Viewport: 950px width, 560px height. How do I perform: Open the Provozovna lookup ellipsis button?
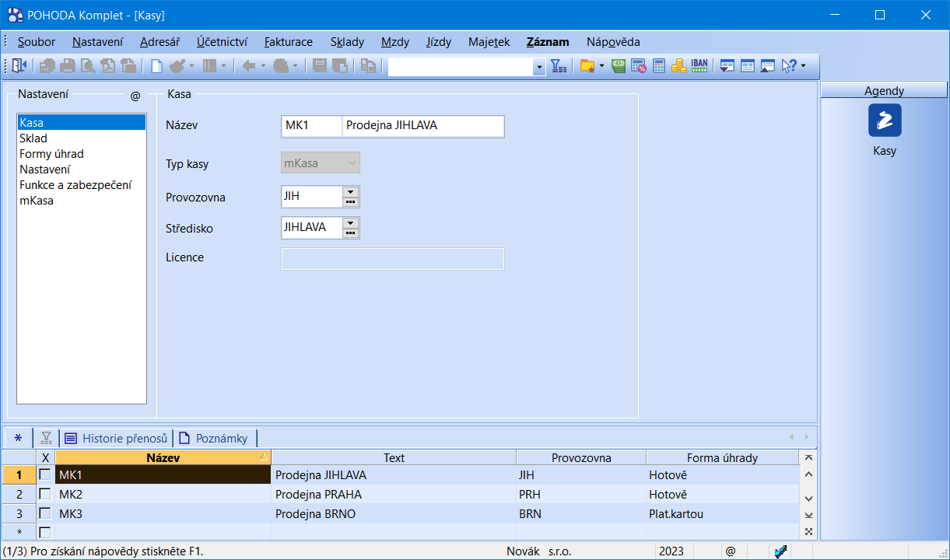click(350, 201)
